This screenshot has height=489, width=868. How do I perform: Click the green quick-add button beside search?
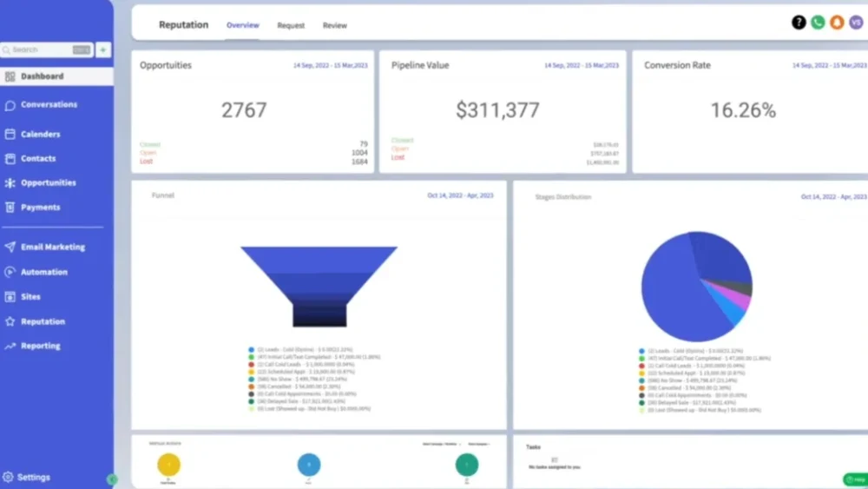point(103,50)
